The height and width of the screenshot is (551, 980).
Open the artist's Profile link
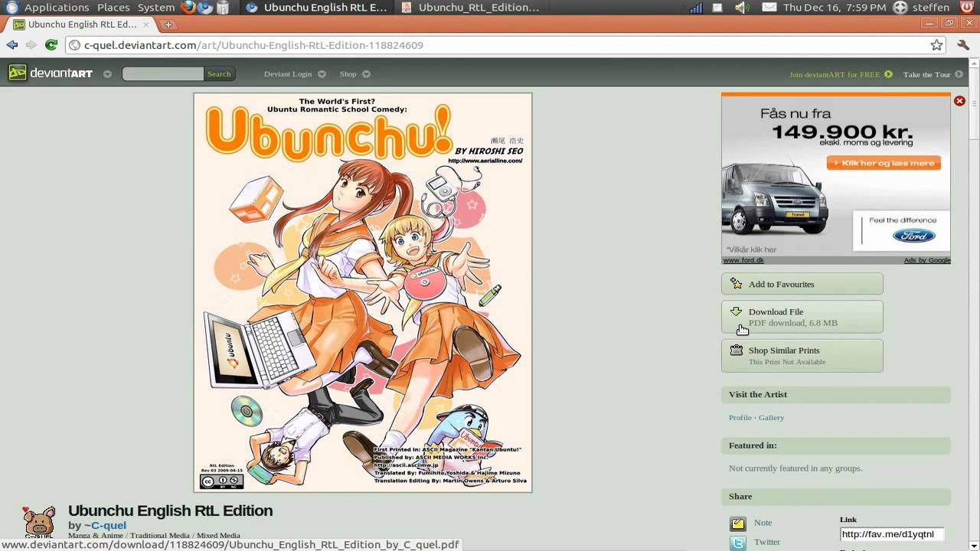coord(740,418)
